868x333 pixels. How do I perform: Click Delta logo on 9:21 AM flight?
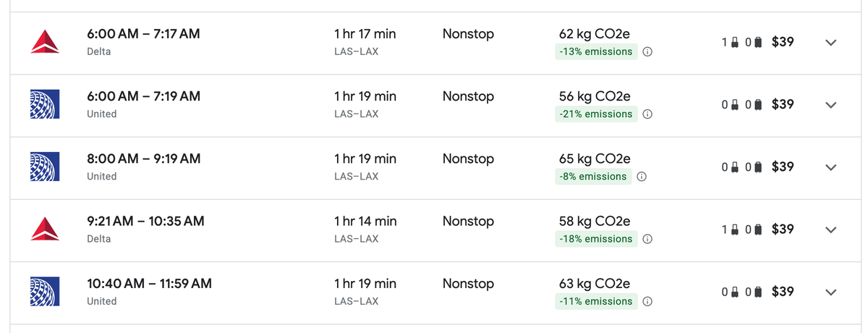[45, 229]
